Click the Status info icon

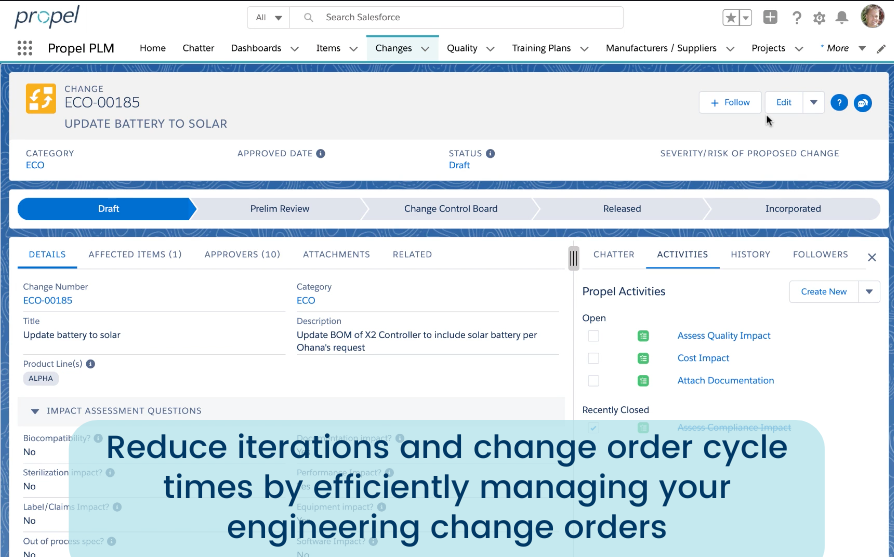pyautogui.click(x=490, y=153)
